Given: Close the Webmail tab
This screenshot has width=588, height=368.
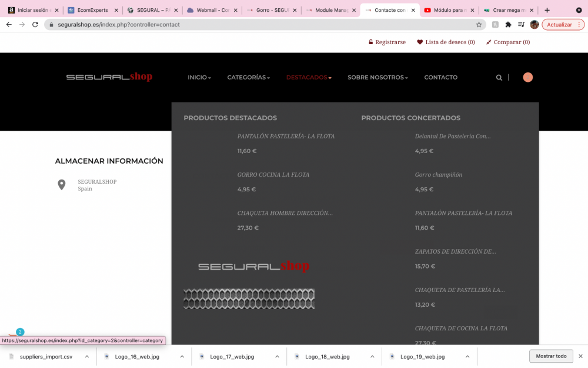Looking at the screenshot, I should 236,10.
